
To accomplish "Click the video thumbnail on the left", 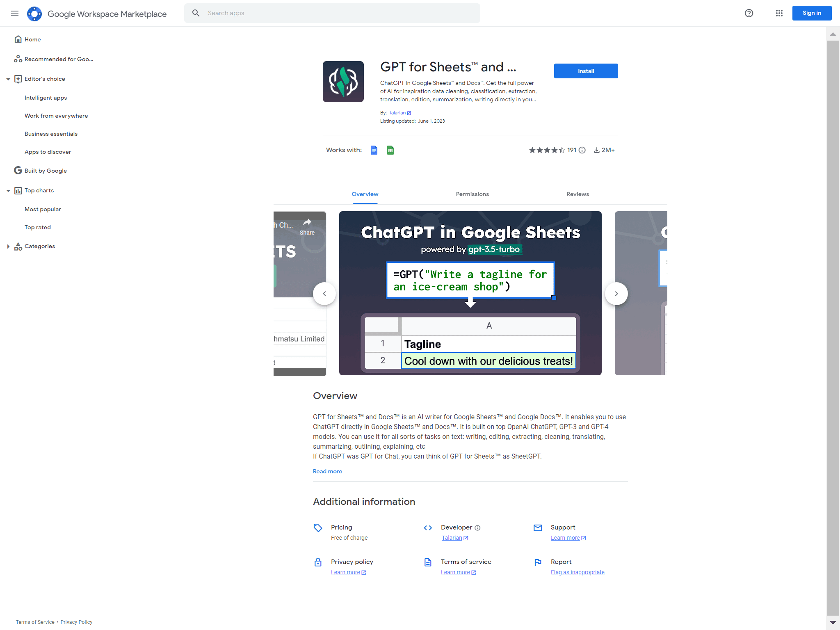I will (x=300, y=294).
